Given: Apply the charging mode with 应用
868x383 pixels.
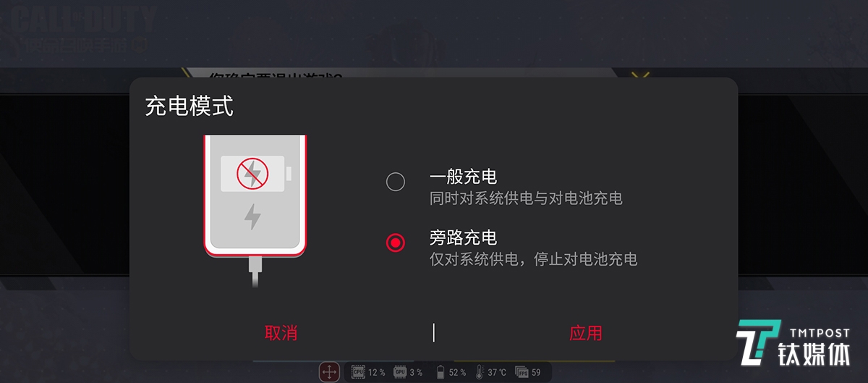Looking at the screenshot, I should pyautogui.click(x=585, y=333).
